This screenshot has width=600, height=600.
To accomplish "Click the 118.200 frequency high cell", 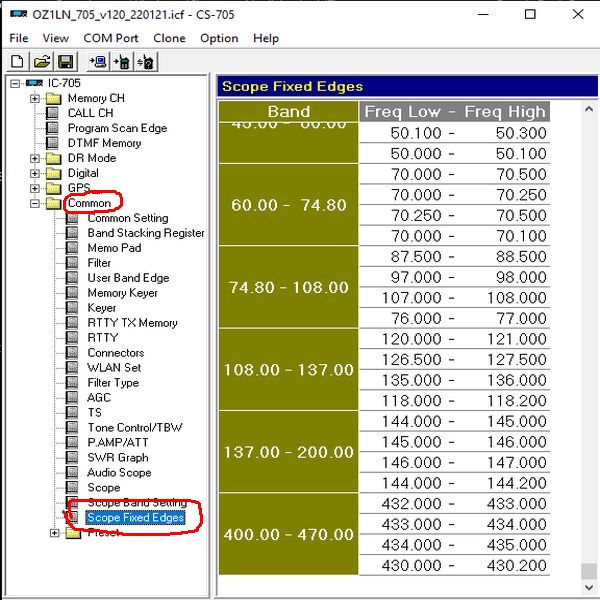I will coord(517,401).
